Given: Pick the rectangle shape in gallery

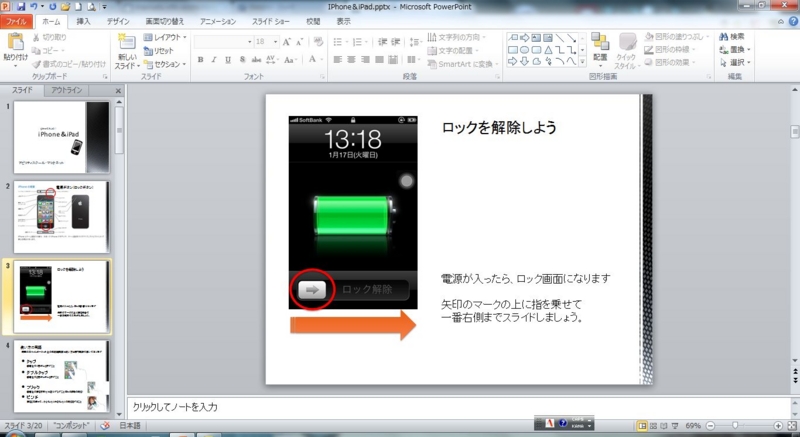Looking at the screenshot, I should 512,50.
